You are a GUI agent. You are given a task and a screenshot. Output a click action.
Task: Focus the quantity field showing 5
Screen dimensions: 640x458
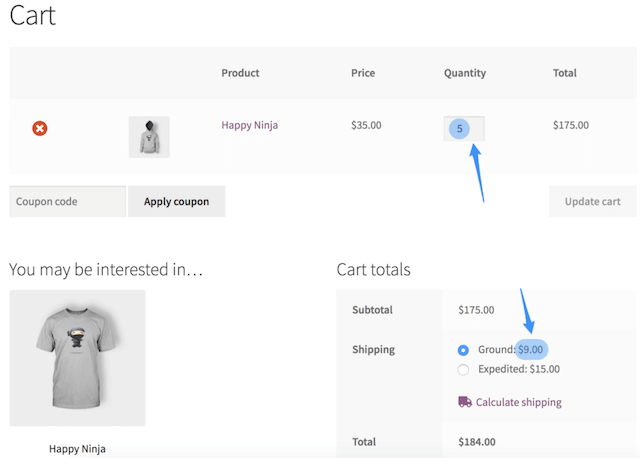464,128
